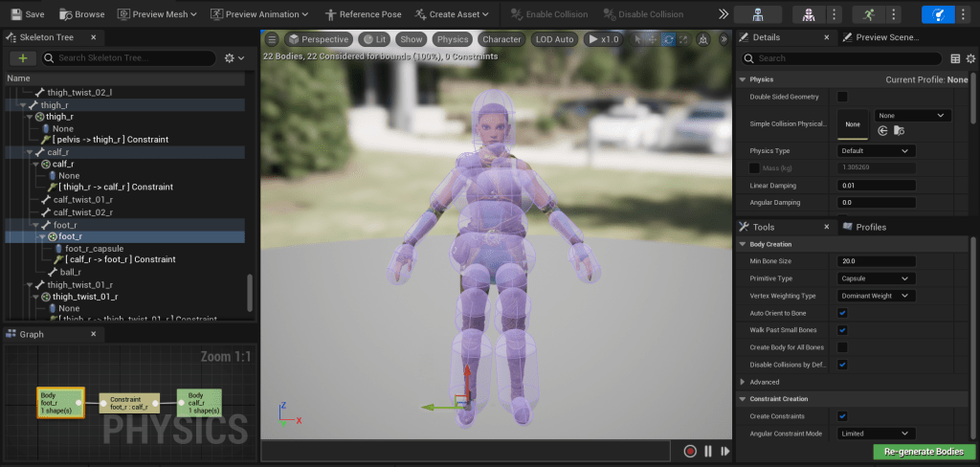Click the Linear Damping value field
This screenshot has width=980, height=467.
click(x=876, y=186)
